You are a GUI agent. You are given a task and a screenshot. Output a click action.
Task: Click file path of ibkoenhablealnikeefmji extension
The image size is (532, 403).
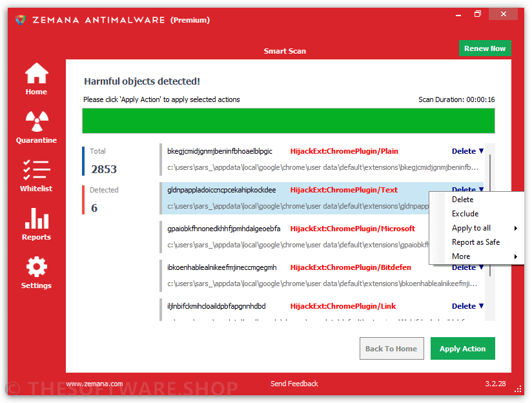click(x=322, y=284)
